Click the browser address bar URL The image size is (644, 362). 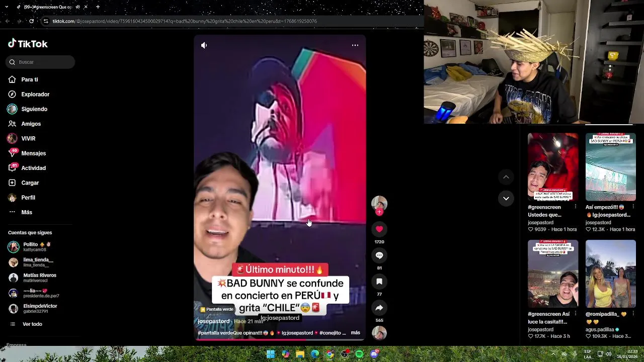(x=185, y=21)
